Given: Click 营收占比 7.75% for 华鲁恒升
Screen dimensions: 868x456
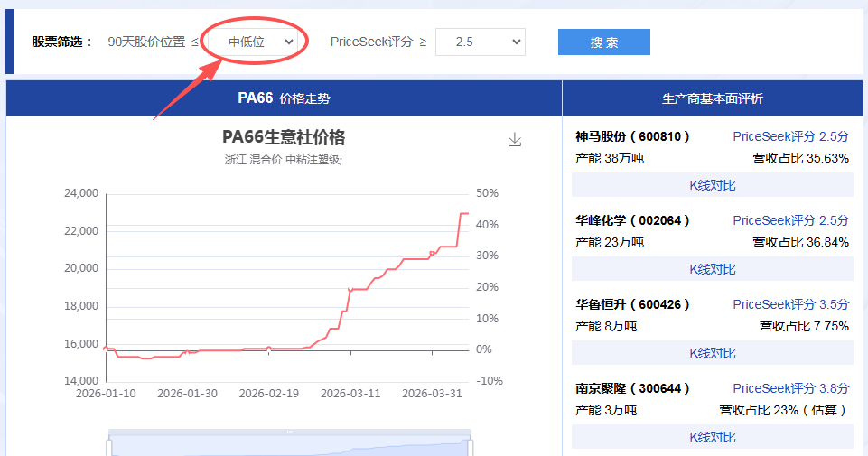Looking at the screenshot, I should [x=805, y=327].
